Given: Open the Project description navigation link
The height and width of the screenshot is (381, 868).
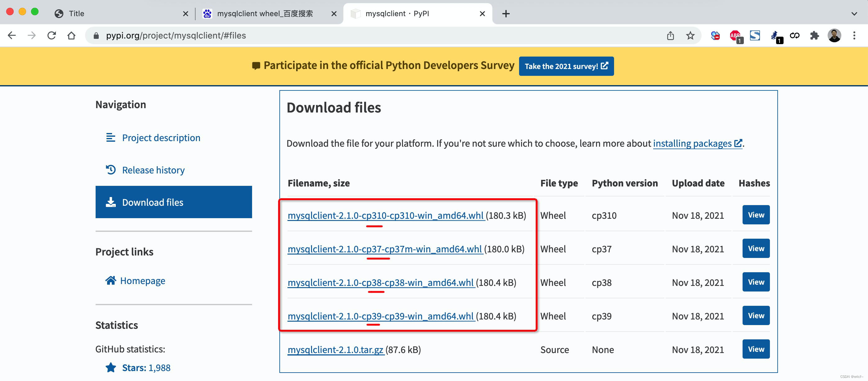Looking at the screenshot, I should click(x=161, y=138).
